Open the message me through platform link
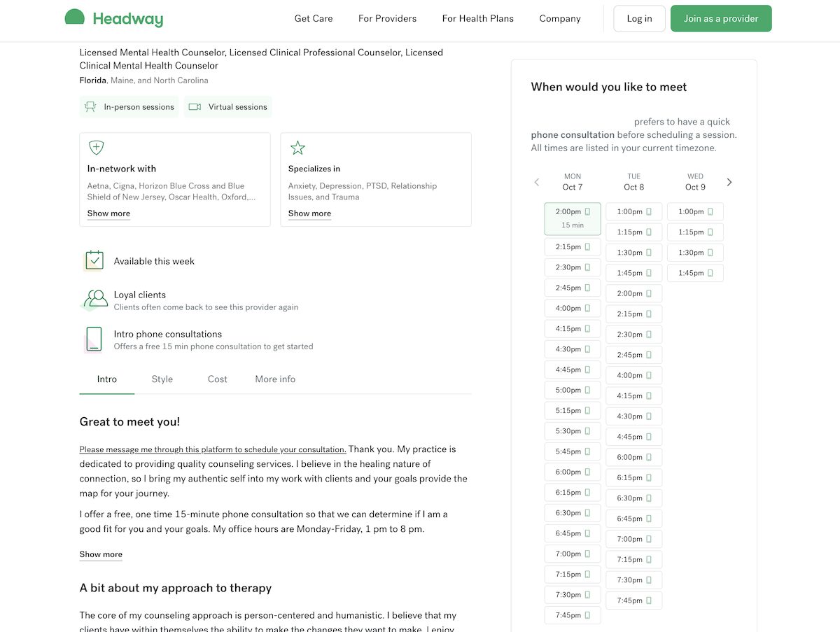 click(x=213, y=450)
